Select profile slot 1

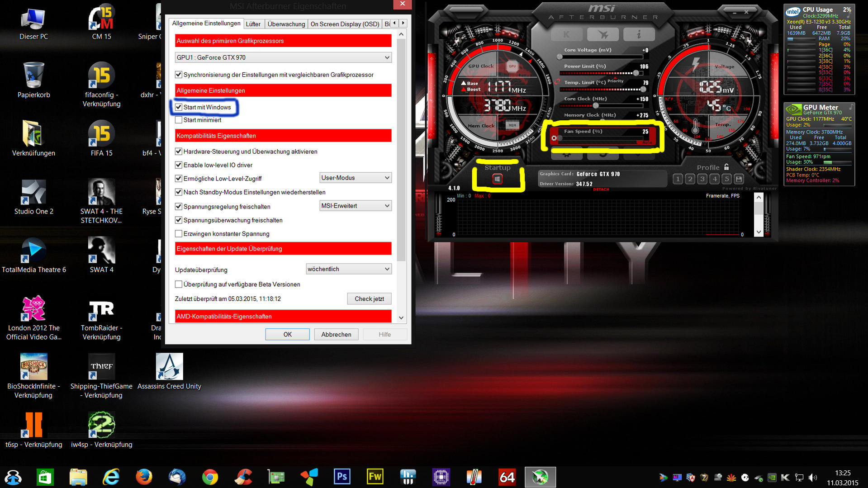pyautogui.click(x=678, y=179)
